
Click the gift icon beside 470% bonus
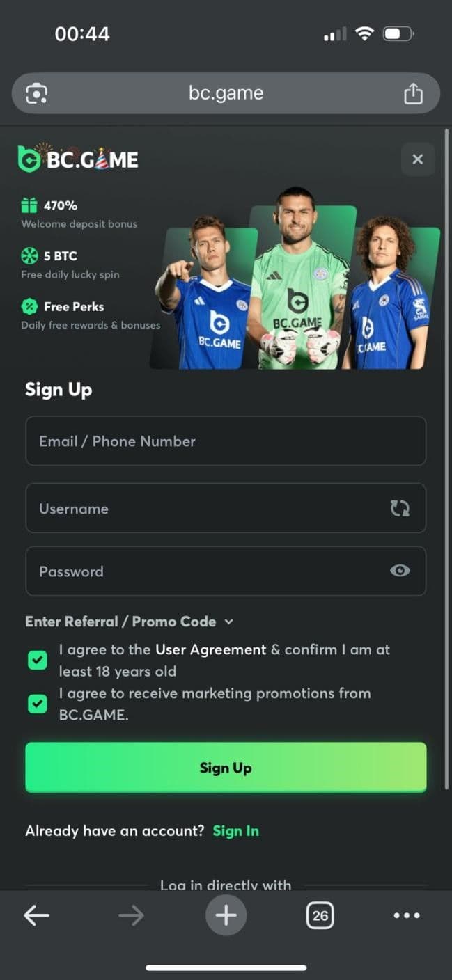[x=29, y=205]
